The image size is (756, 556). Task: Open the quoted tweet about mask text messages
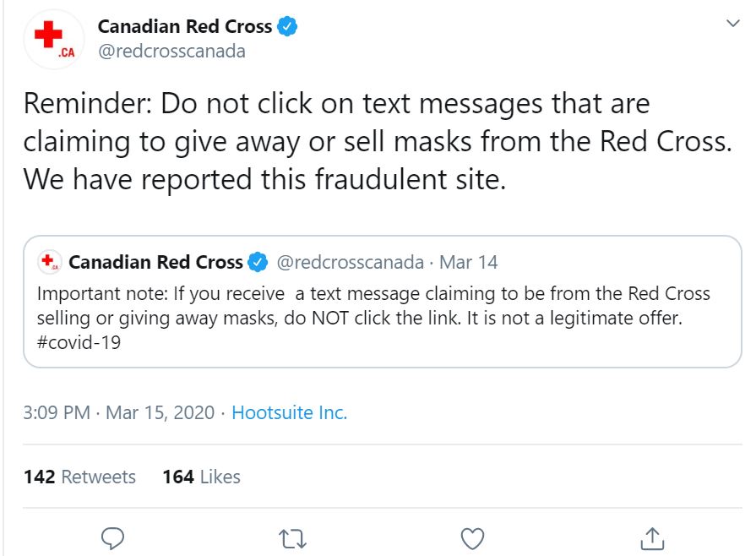coord(383,302)
